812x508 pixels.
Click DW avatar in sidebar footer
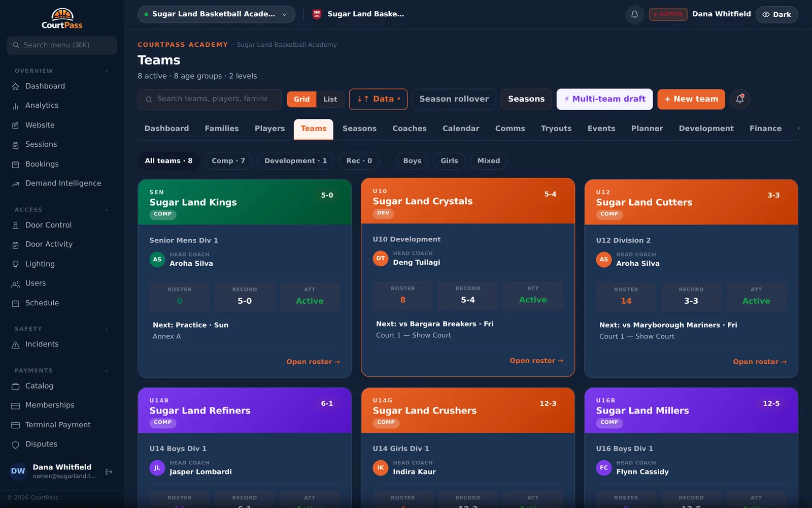[18, 471]
